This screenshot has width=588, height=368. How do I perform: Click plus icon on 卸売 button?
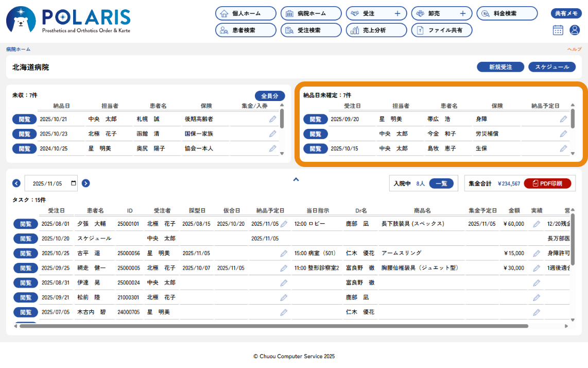click(462, 13)
